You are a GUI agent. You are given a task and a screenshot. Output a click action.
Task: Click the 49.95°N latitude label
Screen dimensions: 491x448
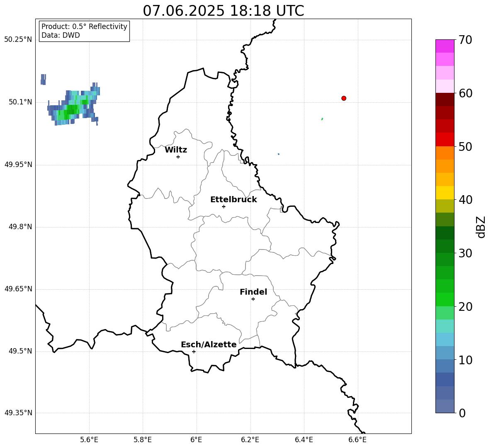click(18, 165)
